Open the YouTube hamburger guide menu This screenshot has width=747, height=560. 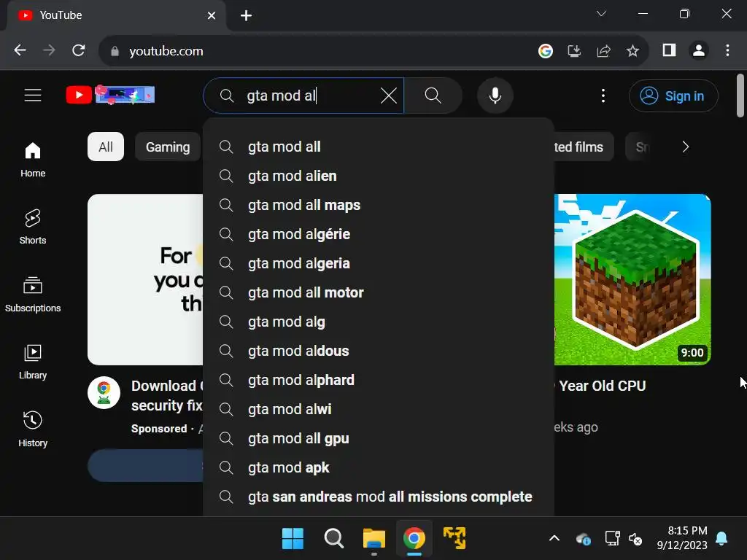coord(33,96)
